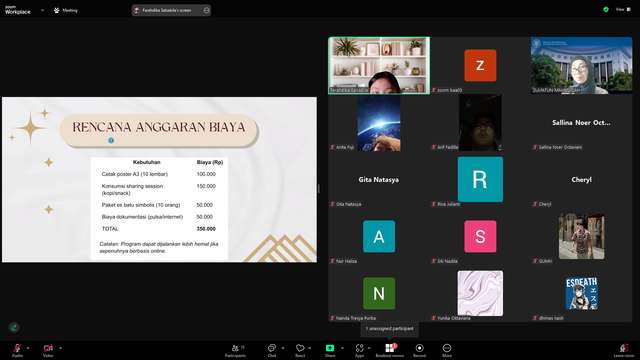Start video with the Video icon
640x360 pixels.
(x=48, y=348)
